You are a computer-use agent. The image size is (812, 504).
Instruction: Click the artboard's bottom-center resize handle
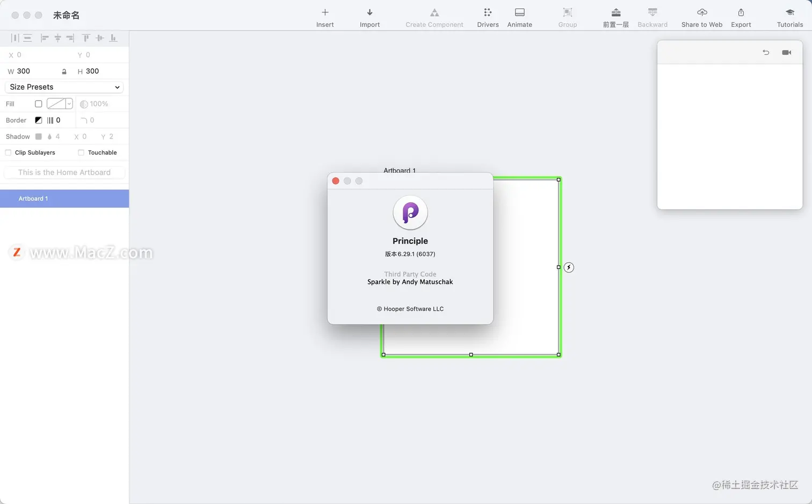[x=471, y=355]
